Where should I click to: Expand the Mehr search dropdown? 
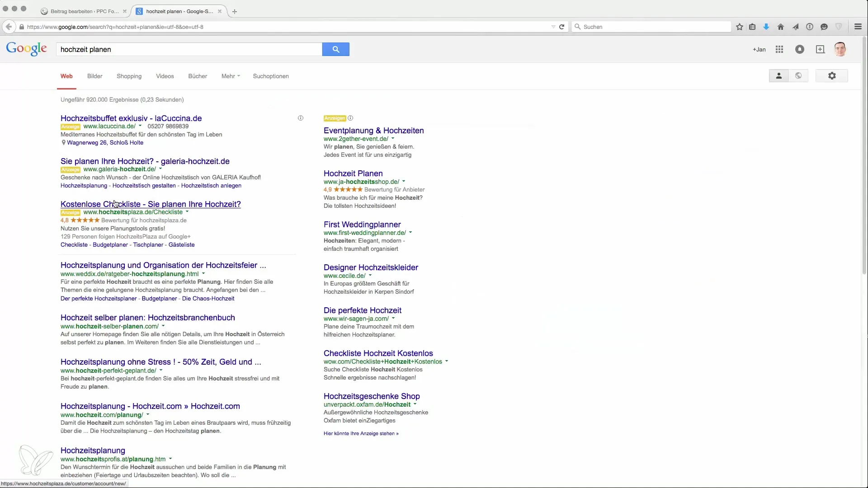point(231,76)
